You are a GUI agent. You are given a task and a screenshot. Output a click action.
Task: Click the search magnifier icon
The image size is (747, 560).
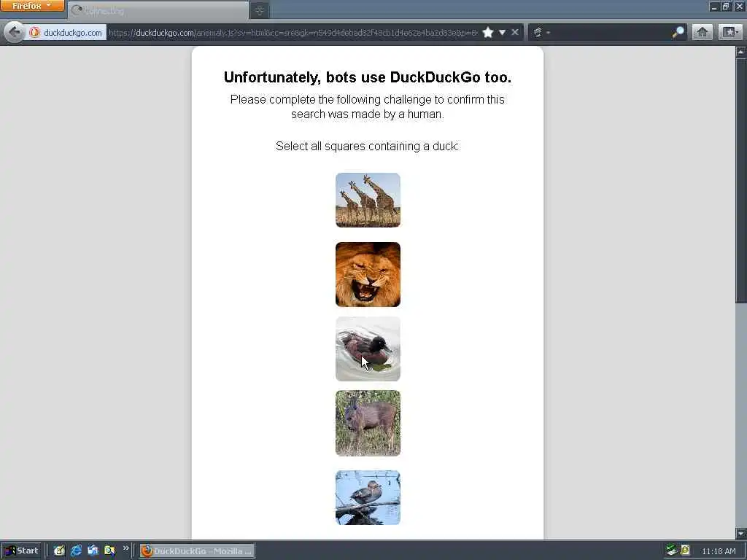click(678, 32)
